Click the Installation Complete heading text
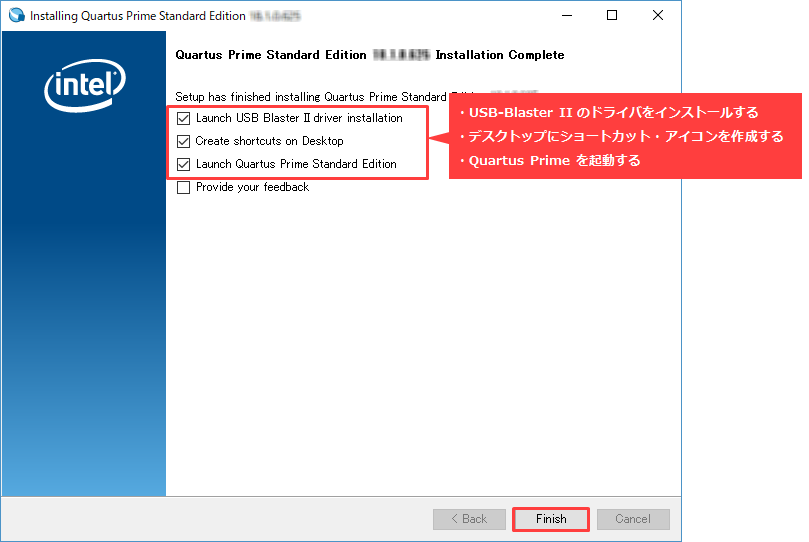 pyautogui.click(x=369, y=55)
